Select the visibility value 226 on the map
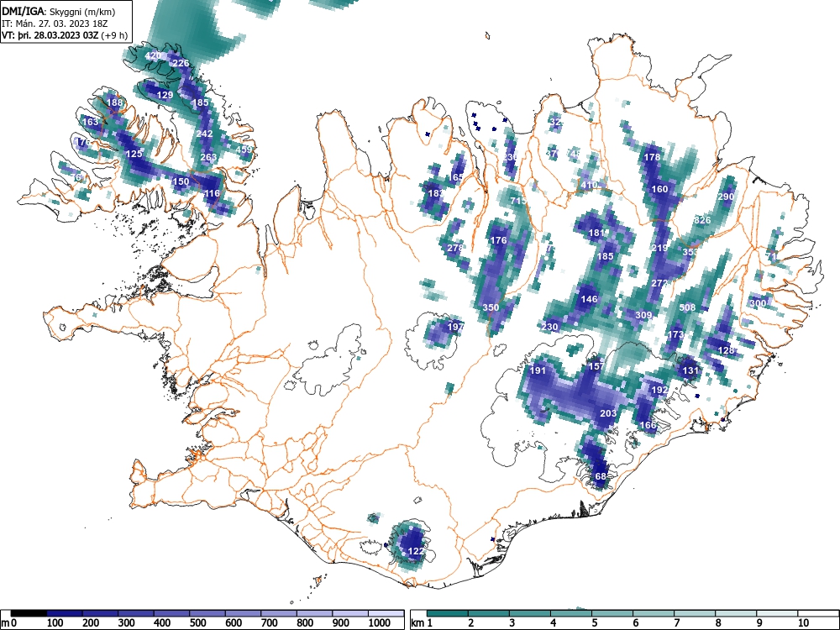 pos(181,63)
